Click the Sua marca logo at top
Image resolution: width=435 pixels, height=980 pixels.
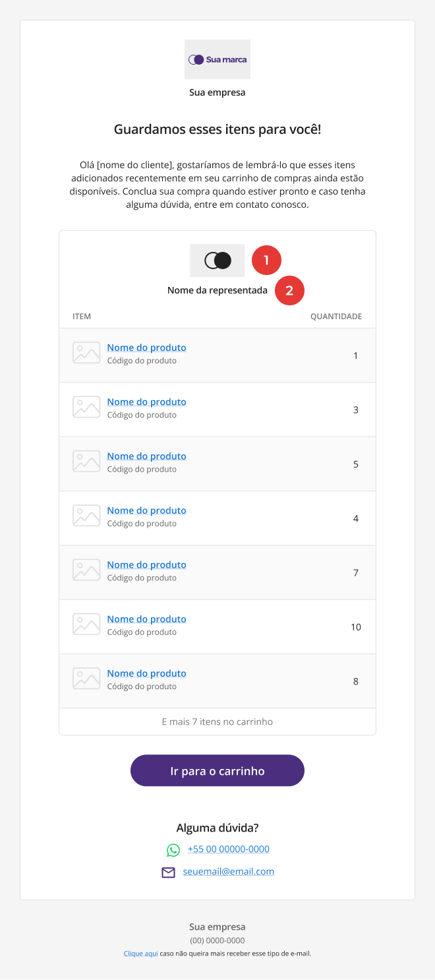pyautogui.click(x=217, y=59)
